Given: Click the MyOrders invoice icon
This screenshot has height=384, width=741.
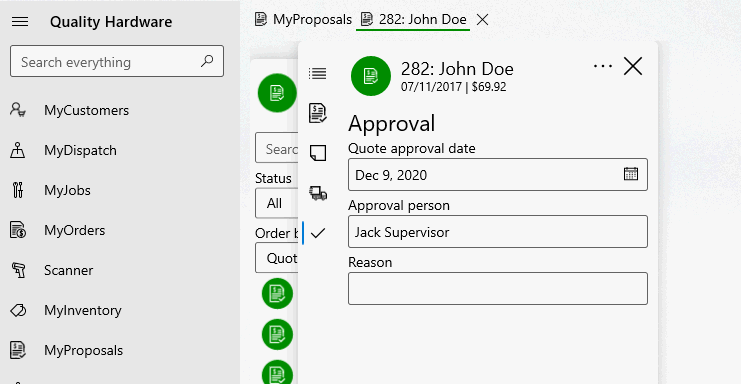Looking at the screenshot, I should point(18,230).
